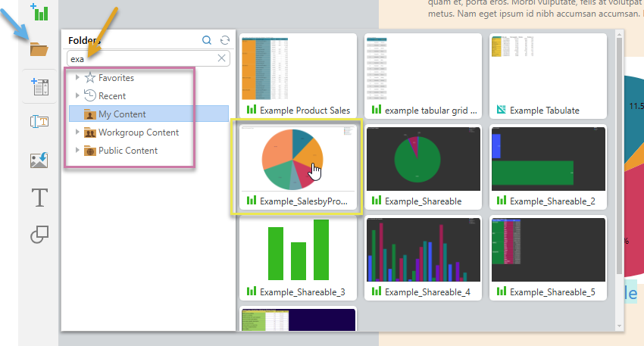Viewport: 644px width, 346px height.
Task: Expand the Recent tree node
Action: click(x=77, y=95)
